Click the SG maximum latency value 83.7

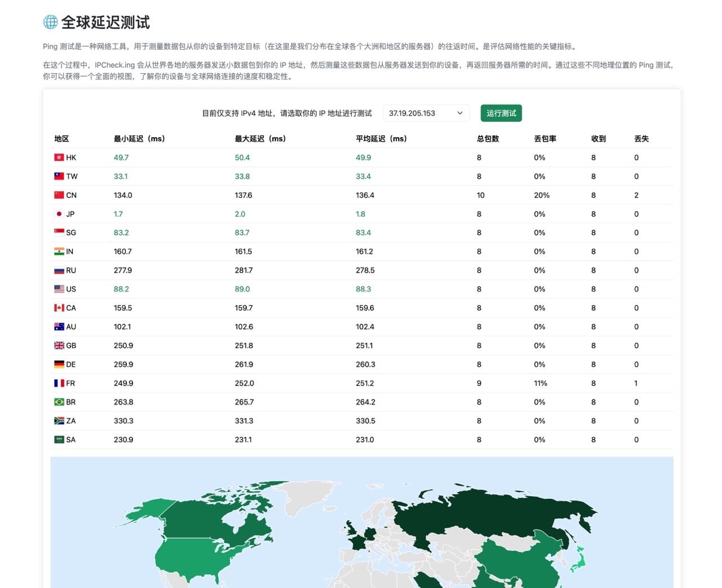tap(242, 232)
